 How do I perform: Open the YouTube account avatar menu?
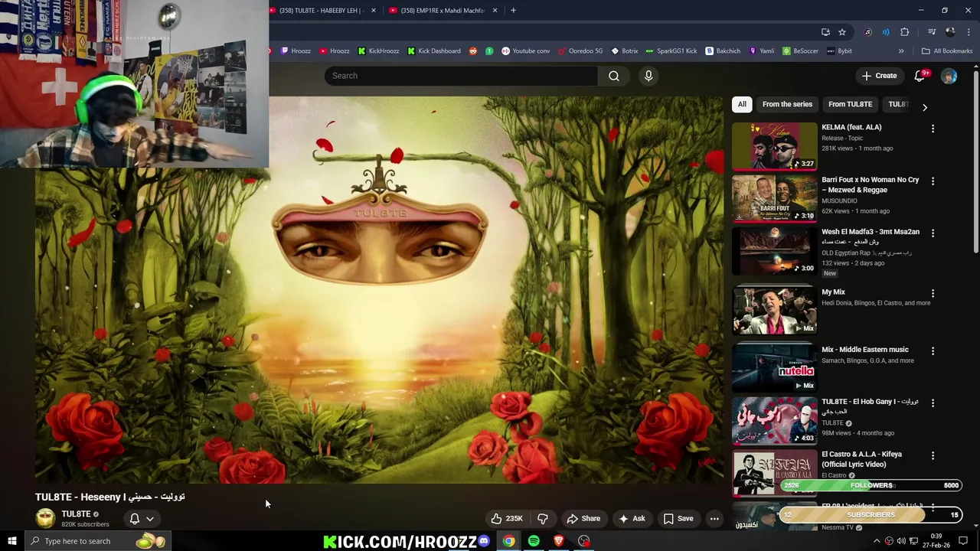click(949, 76)
